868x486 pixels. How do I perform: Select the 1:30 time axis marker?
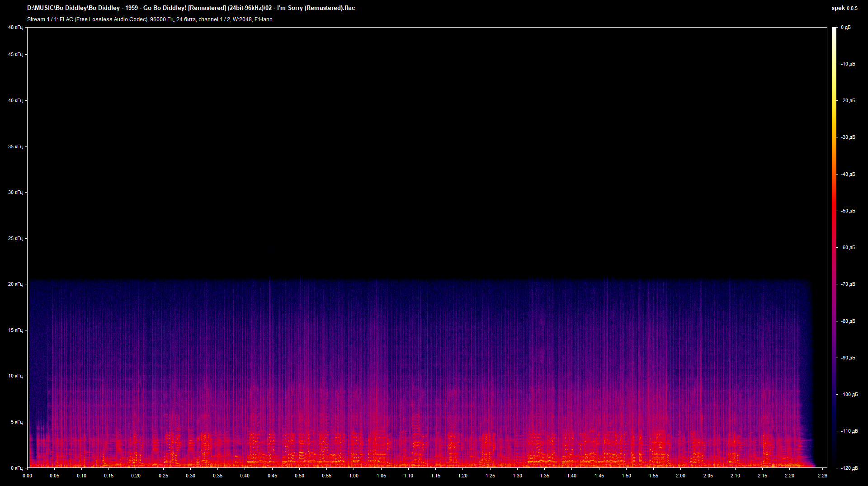(x=517, y=476)
